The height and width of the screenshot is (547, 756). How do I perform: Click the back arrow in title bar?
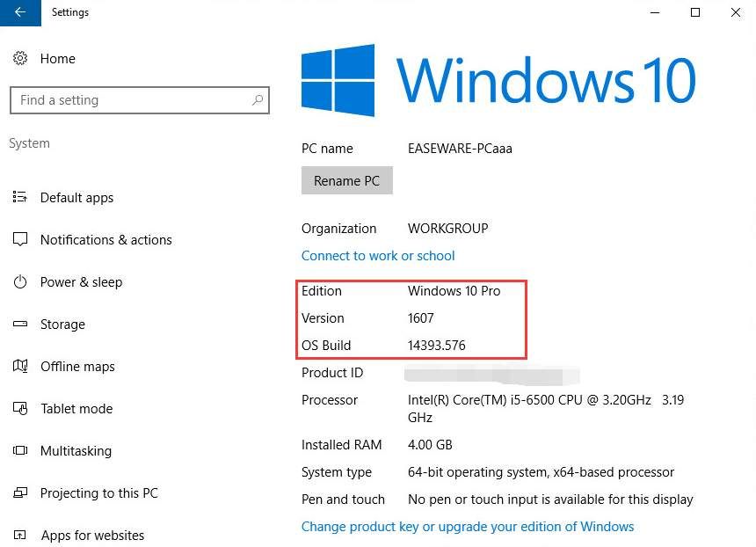pyautogui.click(x=19, y=12)
